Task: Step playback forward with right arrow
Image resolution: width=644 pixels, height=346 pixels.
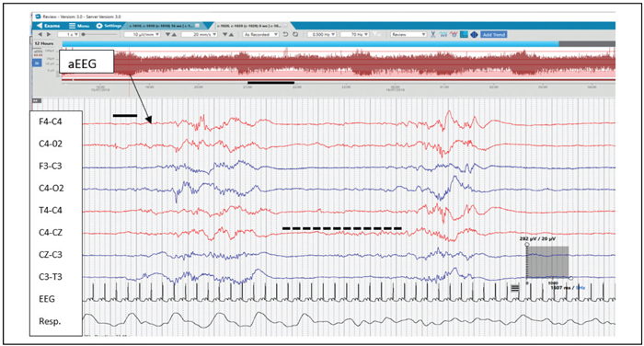Action: (x=49, y=35)
